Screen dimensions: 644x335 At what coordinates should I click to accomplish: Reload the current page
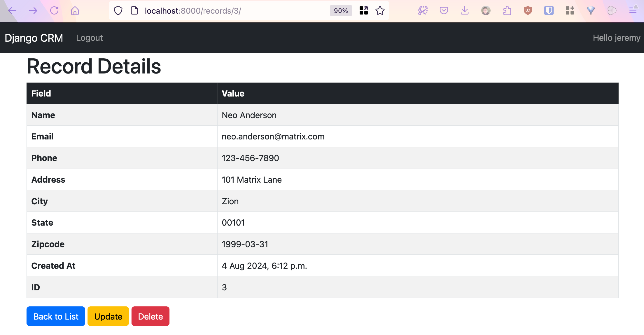[54, 11]
